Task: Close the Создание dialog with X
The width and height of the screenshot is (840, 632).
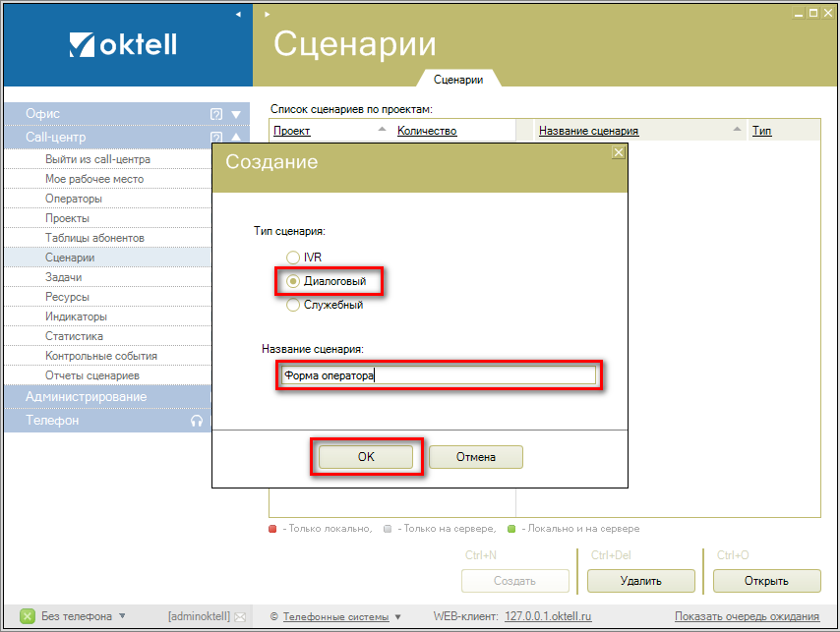Action: point(618,152)
